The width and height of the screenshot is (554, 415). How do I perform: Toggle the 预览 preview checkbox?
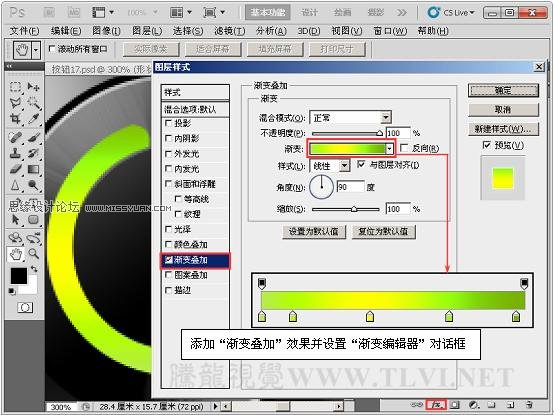(487, 145)
